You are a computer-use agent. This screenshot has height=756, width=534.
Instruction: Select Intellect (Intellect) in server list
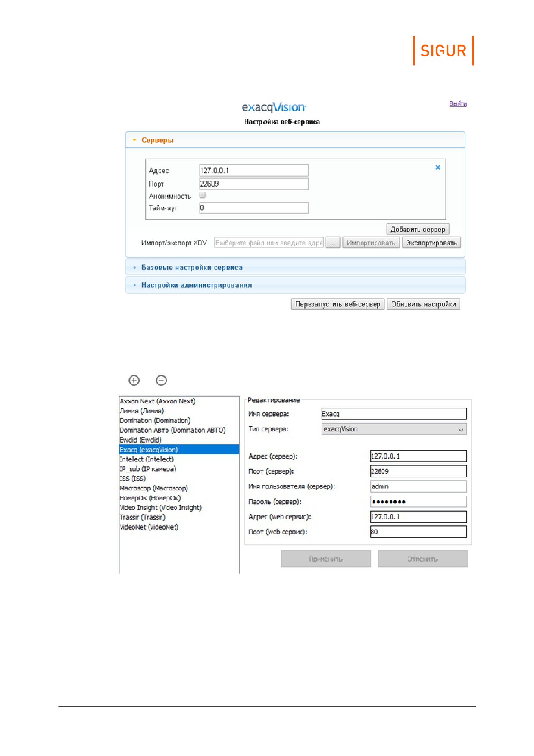[x=179, y=459]
